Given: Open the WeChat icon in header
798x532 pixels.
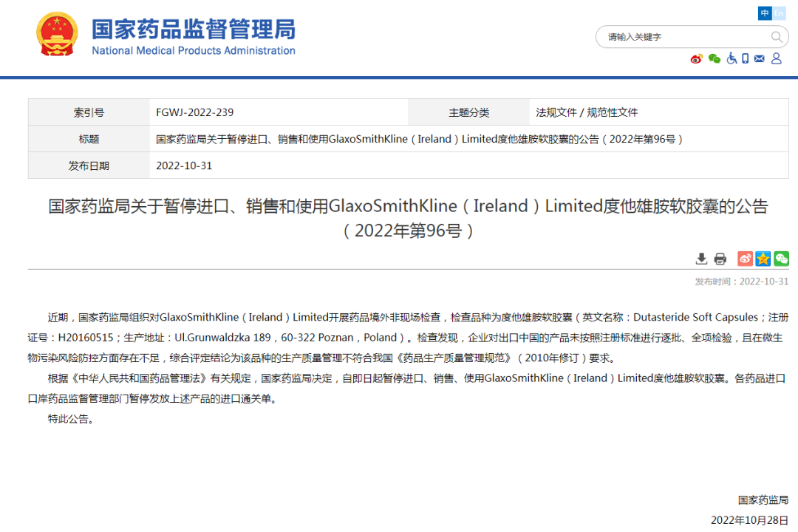Looking at the screenshot, I should click(714, 59).
